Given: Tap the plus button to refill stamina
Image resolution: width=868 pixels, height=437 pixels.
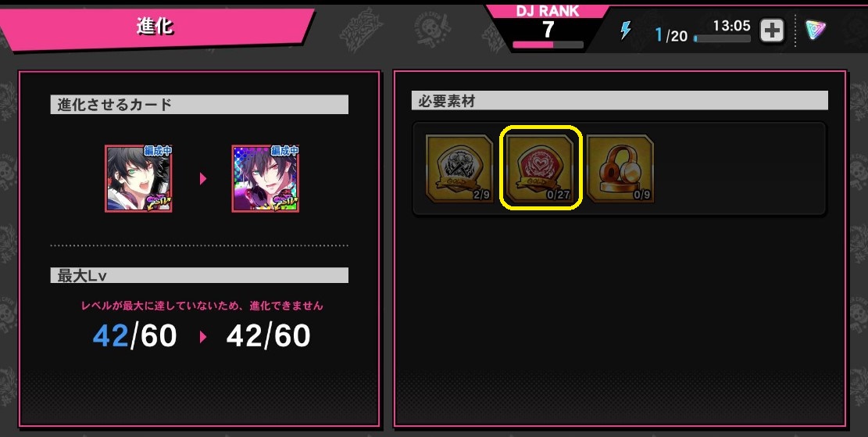Looking at the screenshot, I should click(771, 30).
